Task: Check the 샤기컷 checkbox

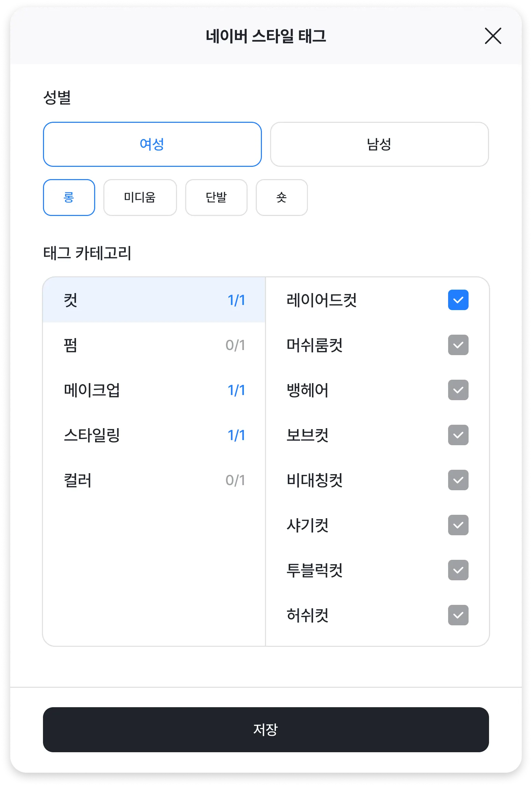Action: [x=458, y=525]
